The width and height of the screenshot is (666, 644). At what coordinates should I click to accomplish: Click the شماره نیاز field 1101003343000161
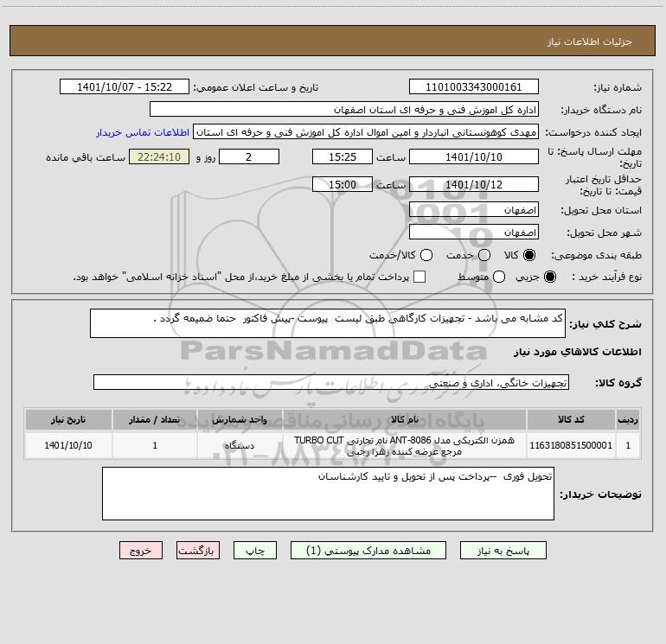pyautogui.click(x=474, y=87)
